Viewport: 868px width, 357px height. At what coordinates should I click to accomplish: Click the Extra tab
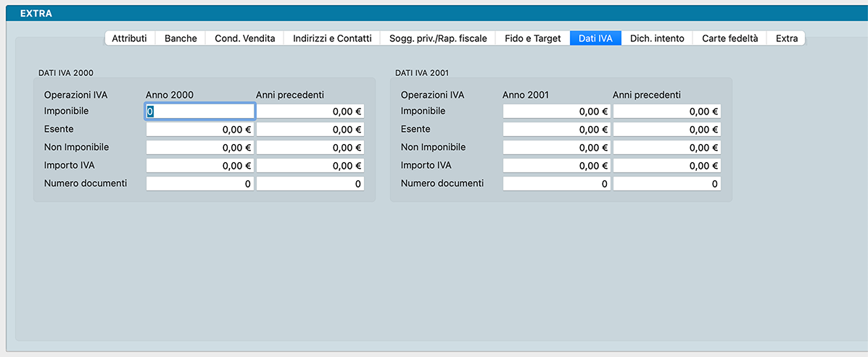786,38
